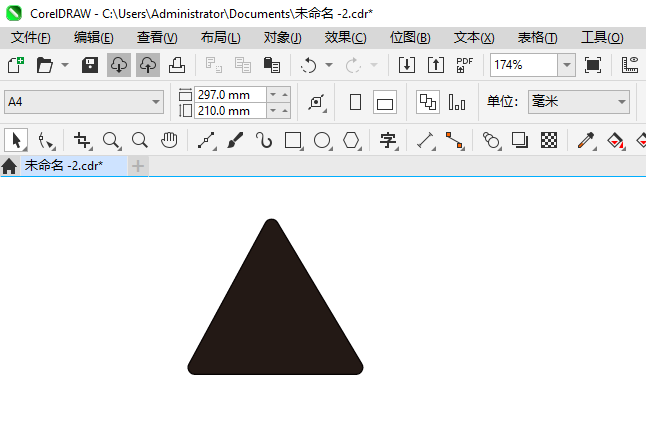Image resolution: width=646 pixels, height=445 pixels.
Task: Select the Pan hand tool
Action: click(x=169, y=141)
